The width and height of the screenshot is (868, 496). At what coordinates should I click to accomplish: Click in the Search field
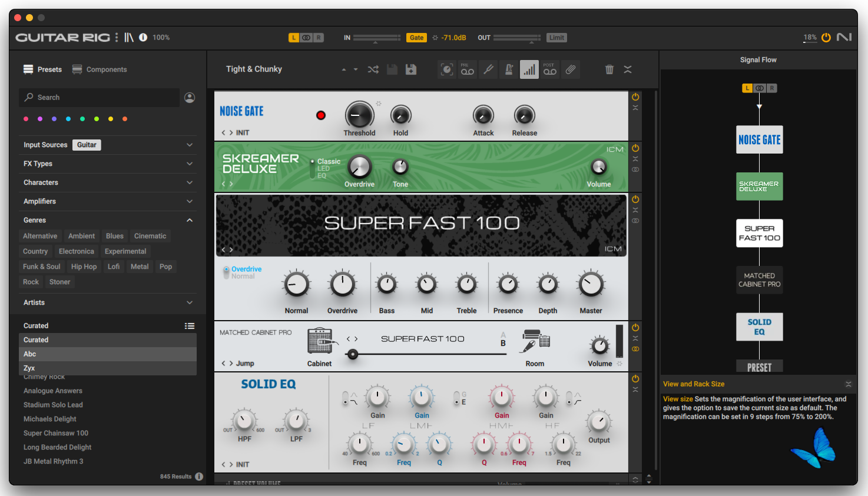100,98
